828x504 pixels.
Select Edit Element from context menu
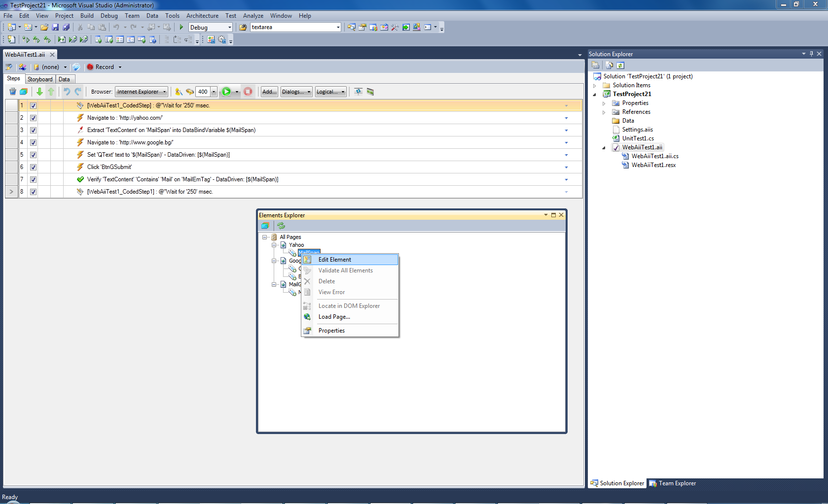(335, 260)
